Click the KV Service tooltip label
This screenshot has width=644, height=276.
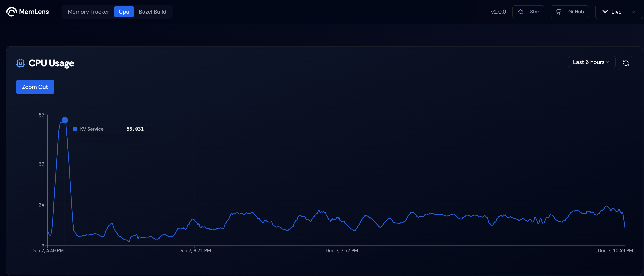92,129
